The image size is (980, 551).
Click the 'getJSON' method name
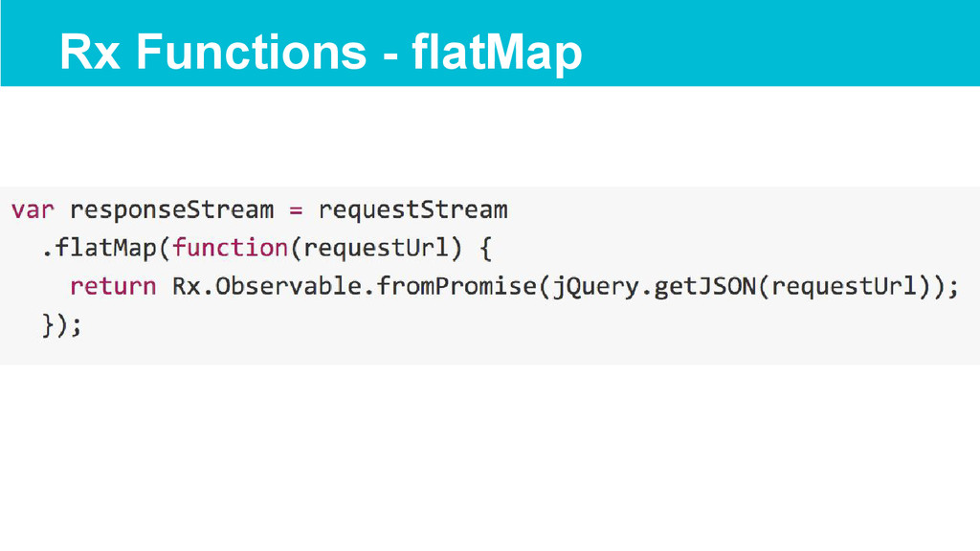click(x=705, y=286)
